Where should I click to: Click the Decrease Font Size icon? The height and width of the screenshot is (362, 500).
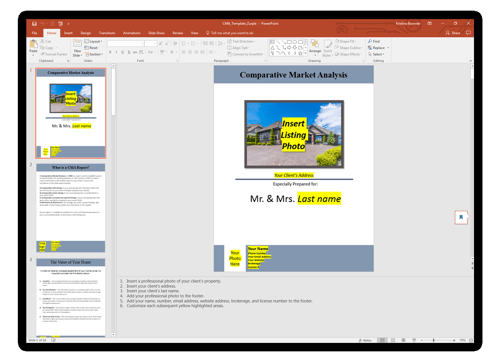point(167,44)
